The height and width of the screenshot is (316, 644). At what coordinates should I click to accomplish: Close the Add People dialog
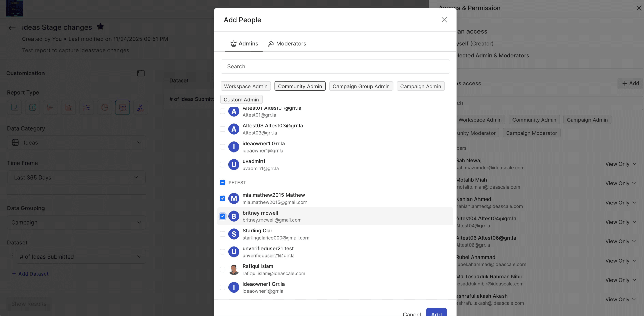point(444,20)
